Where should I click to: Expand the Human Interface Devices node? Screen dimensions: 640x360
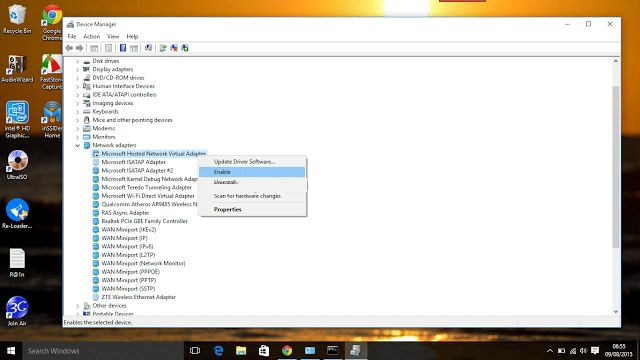coord(78,87)
